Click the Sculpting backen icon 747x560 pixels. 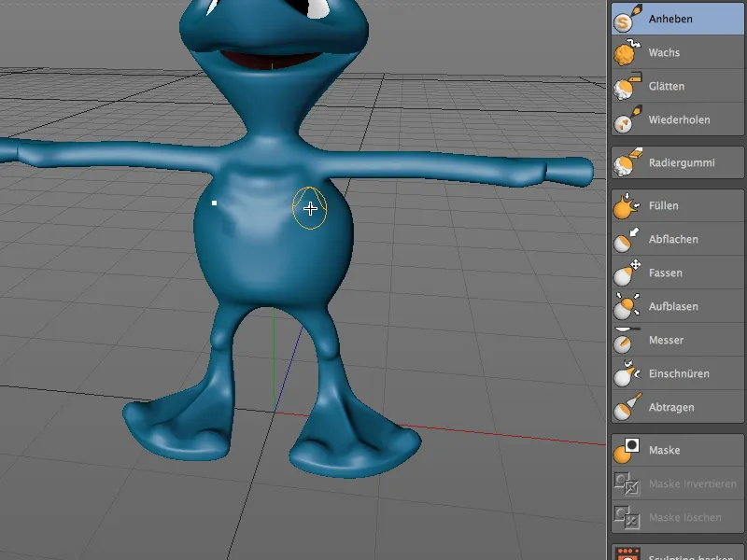[627, 555]
